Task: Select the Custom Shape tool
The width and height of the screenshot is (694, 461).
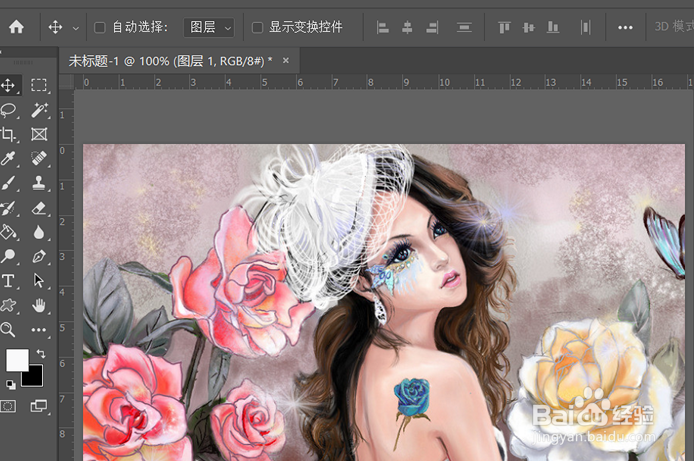Action: pos(8,305)
